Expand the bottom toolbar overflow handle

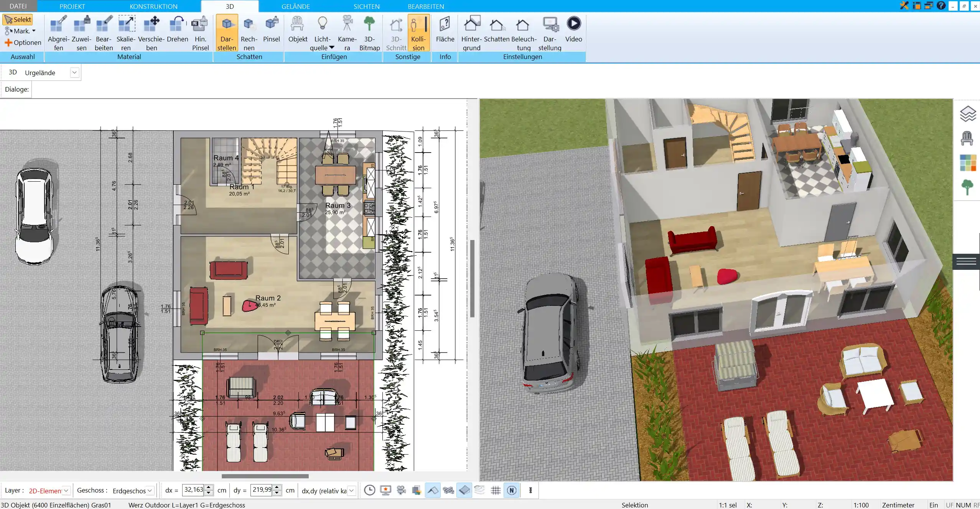click(x=530, y=490)
